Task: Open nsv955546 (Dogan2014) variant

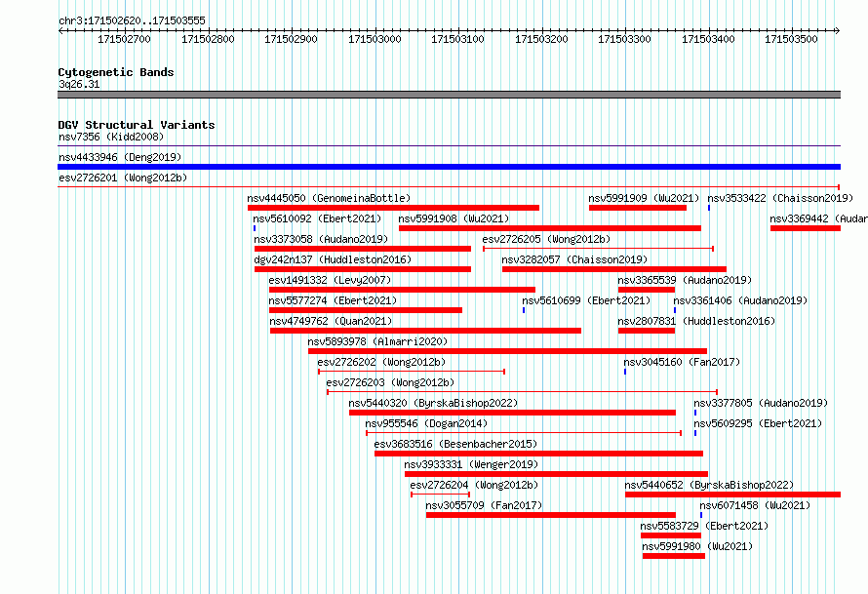Action: point(426,423)
